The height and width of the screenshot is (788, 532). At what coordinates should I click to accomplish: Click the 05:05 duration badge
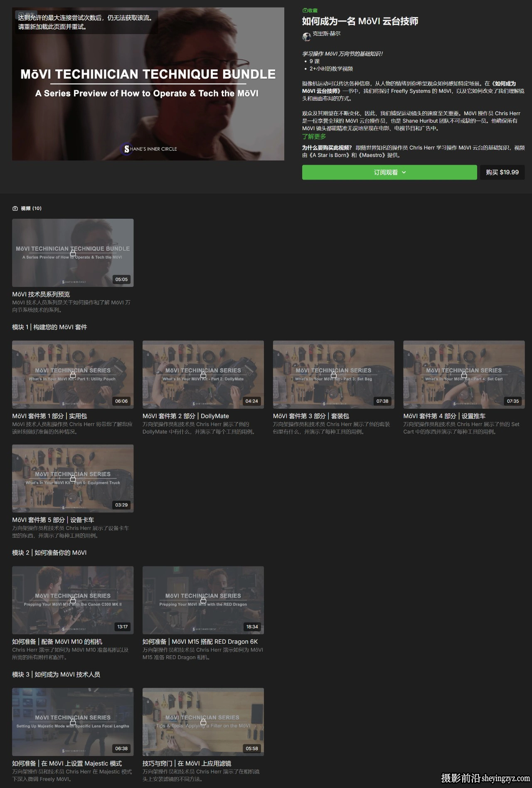tap(122, 279)
